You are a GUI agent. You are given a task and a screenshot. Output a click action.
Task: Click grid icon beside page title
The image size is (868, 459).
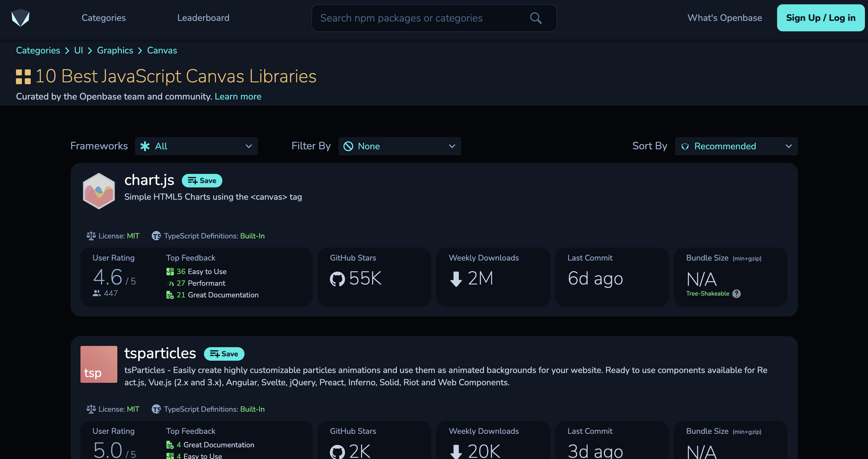23,76
